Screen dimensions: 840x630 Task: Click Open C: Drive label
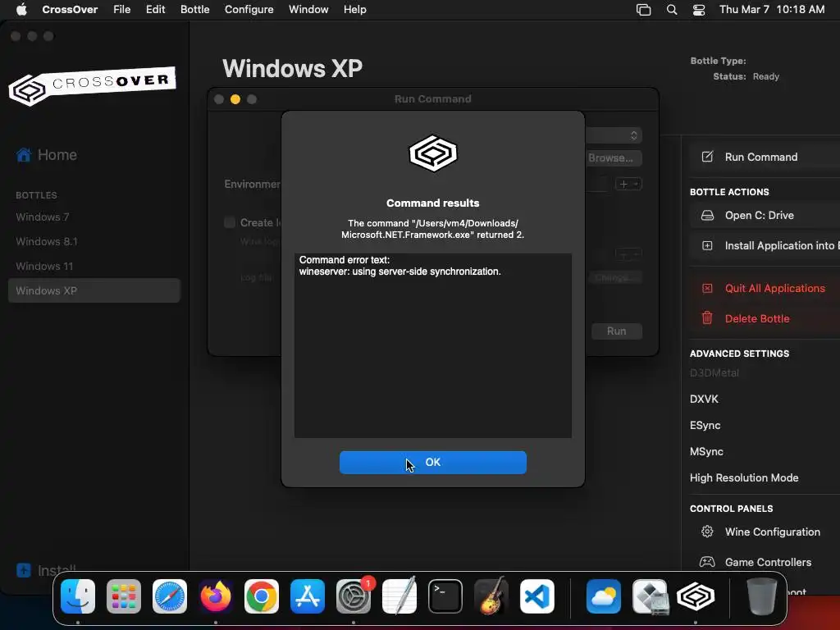[x=759, y=216]
